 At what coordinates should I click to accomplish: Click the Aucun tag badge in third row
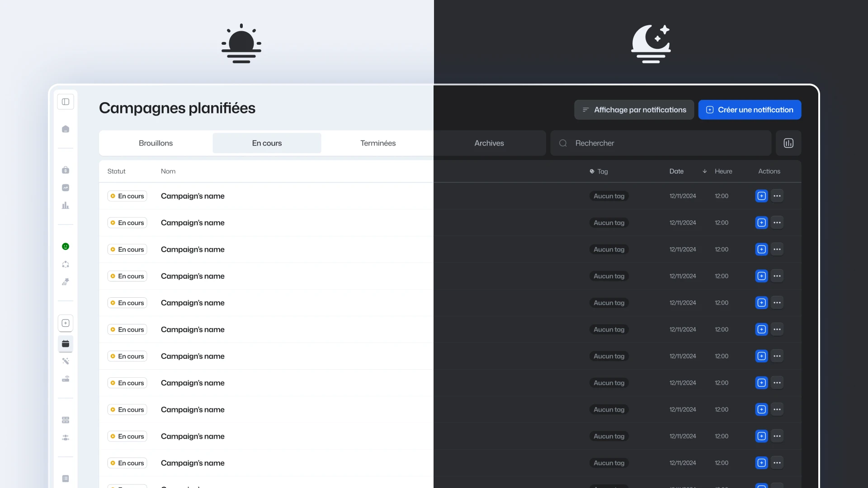click(x=609, y=249)
